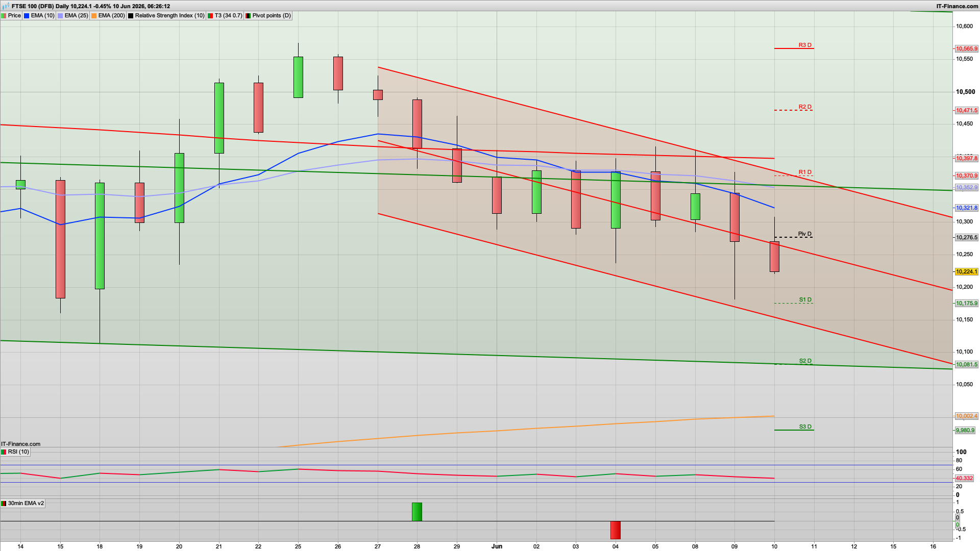Click the IT-Finance.com link at top right

(957, 6)
